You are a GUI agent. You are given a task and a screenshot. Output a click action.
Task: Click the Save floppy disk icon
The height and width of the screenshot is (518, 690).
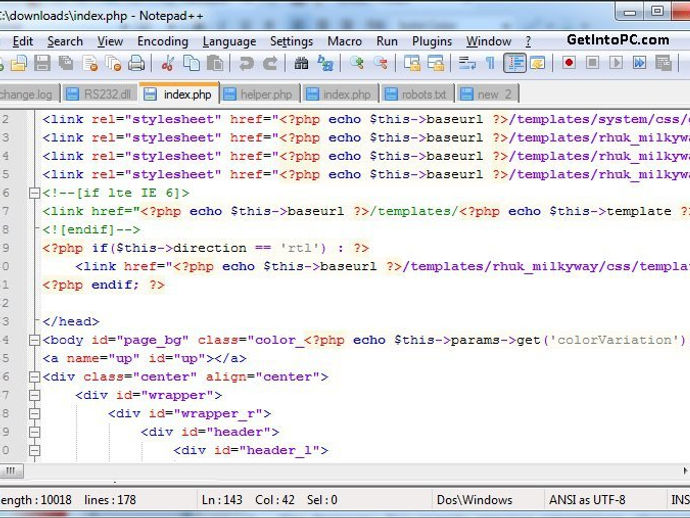(x=42, y=63)
